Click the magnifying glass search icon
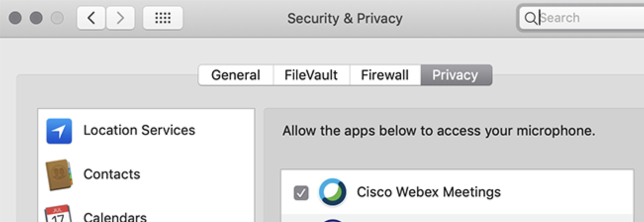Viewport: 644px width, 222px height. coord(530,18)
